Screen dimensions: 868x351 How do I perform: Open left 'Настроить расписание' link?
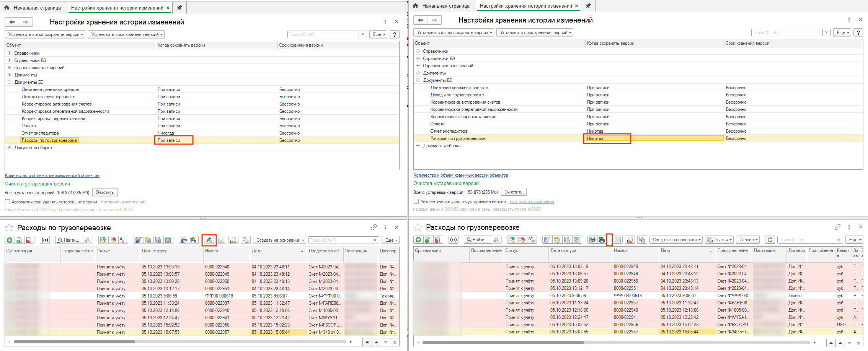pyautogui.click(x=123, y=202)
